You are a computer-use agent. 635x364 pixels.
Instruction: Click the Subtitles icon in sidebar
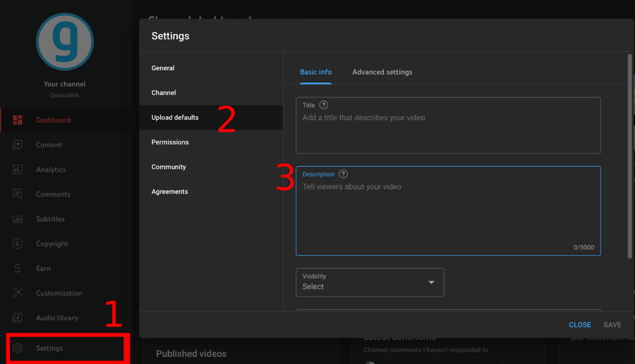[x=17, y=219]
